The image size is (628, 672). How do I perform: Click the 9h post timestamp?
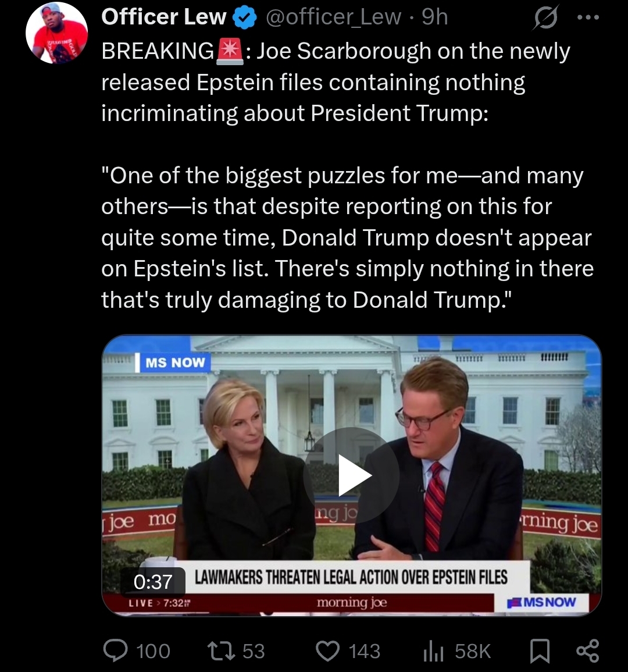[435, 17]
